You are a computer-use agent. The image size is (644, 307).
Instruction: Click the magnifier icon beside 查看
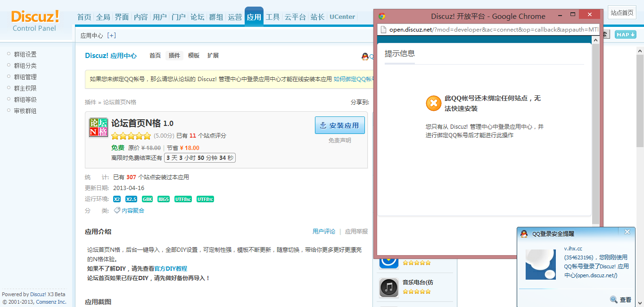coord(614,299)
